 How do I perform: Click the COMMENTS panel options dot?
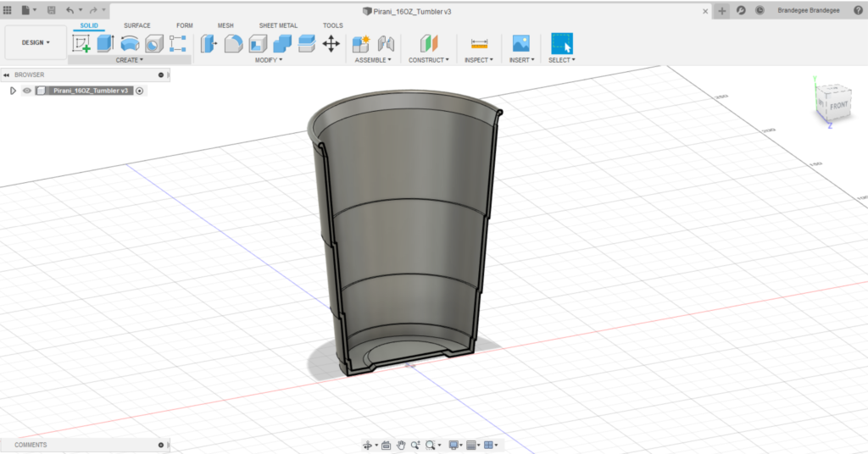(x=161, y=446)
